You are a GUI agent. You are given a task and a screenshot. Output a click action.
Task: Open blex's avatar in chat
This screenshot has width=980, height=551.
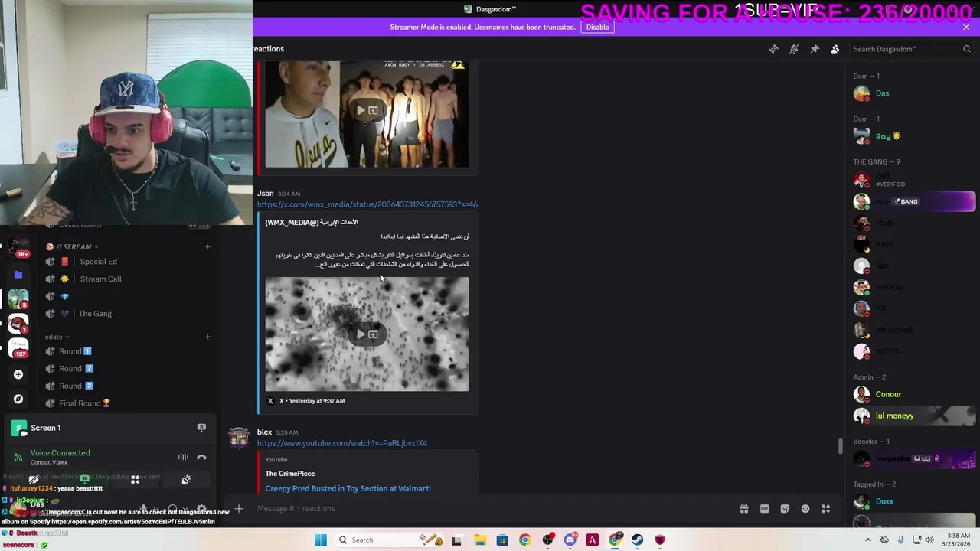(x=239, y=437)
